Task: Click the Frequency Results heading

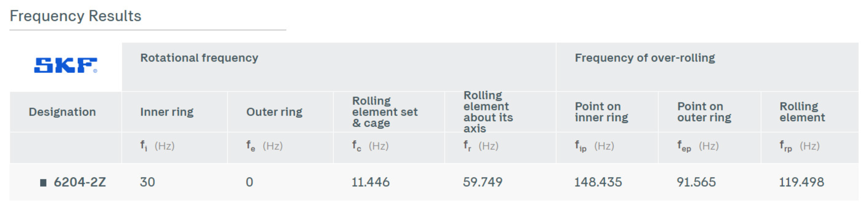Action: pyautogui.click(x=75, y=16)
